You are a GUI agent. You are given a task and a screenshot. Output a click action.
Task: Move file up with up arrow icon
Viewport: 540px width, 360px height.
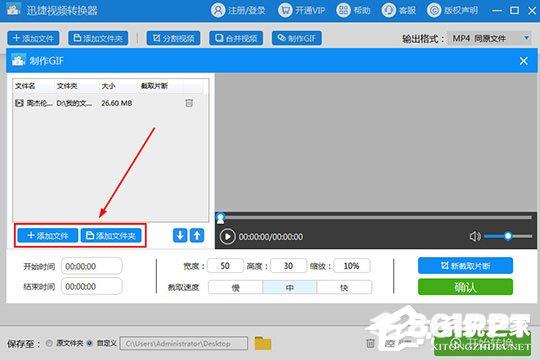point(197,236)
